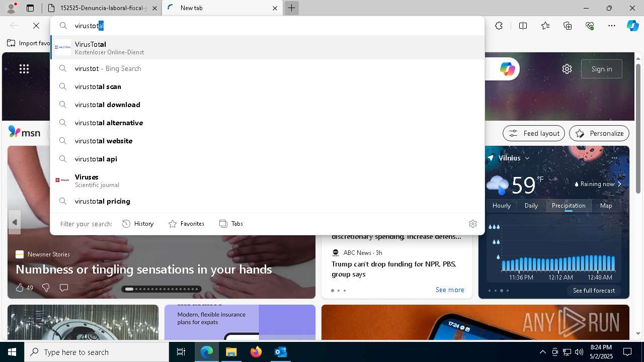Switch the weather card to Hourly tab
This screenshot has height=362, width=644.
[x=502, y=205]
